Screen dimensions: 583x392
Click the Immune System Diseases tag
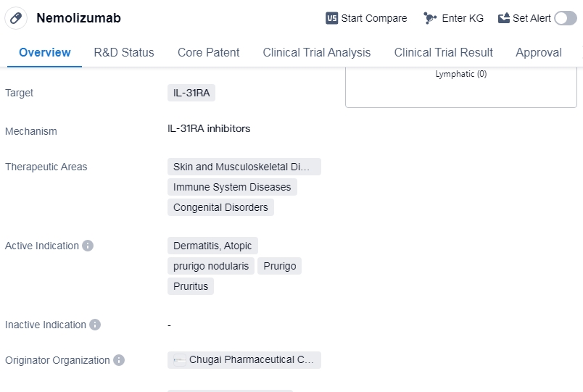[232, 187]
